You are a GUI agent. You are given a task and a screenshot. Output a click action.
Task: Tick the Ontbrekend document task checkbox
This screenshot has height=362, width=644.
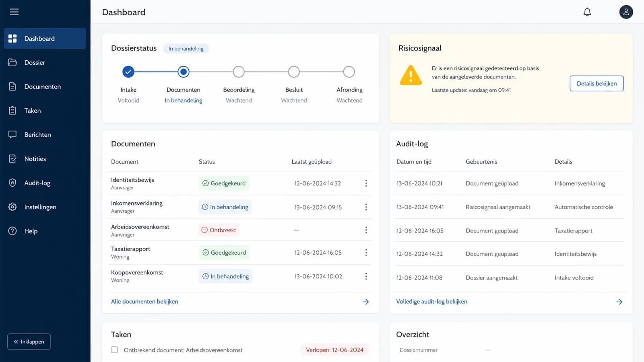pyautogui.click(x=114, y=350)
